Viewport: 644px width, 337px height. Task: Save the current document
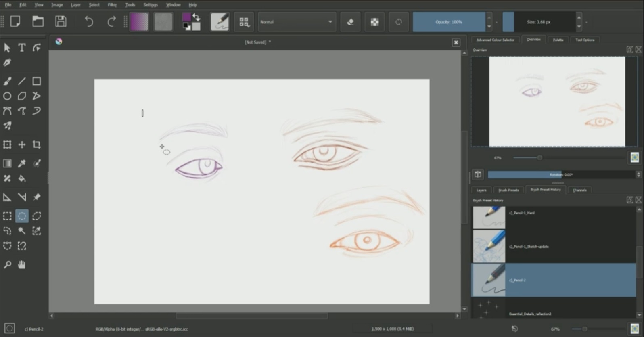coord(61,21)
